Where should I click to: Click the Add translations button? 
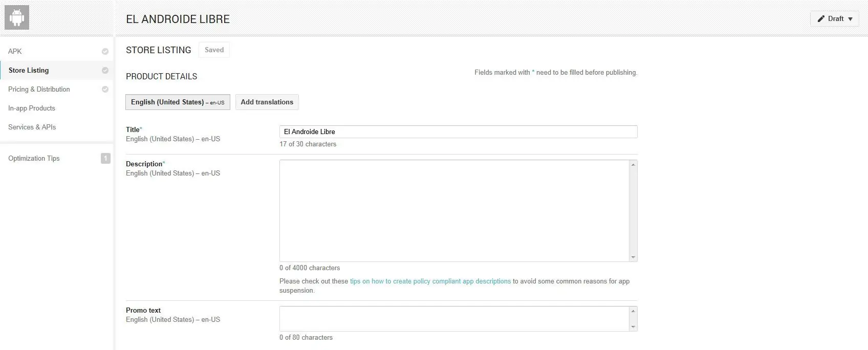tap(267, 102)
